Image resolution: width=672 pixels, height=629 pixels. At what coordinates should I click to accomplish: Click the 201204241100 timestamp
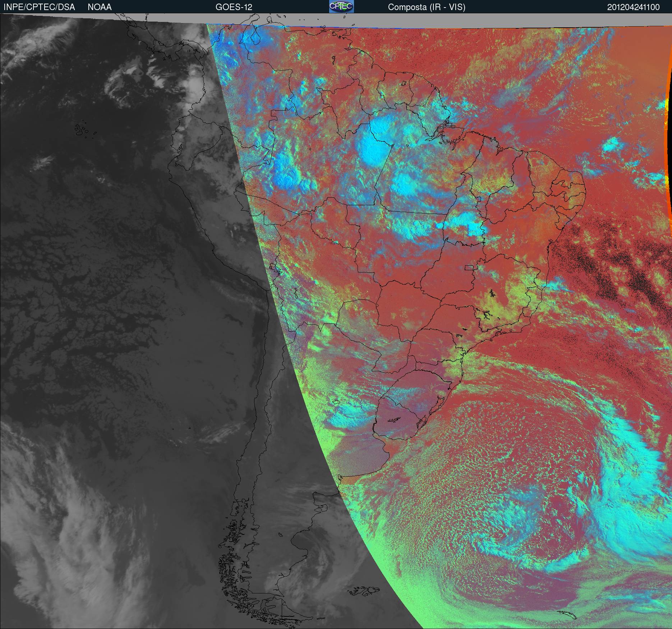[633, 7]
